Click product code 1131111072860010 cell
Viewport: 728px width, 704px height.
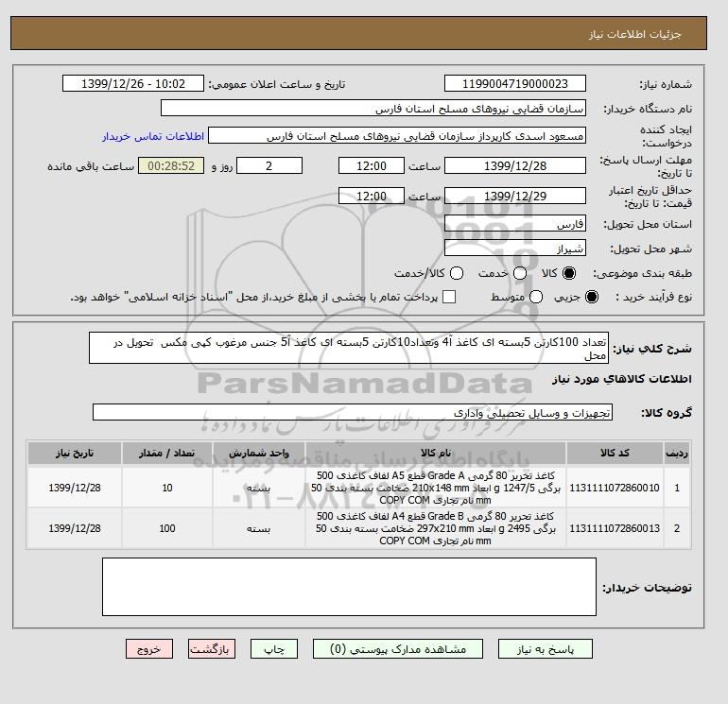tap(615, 488)
